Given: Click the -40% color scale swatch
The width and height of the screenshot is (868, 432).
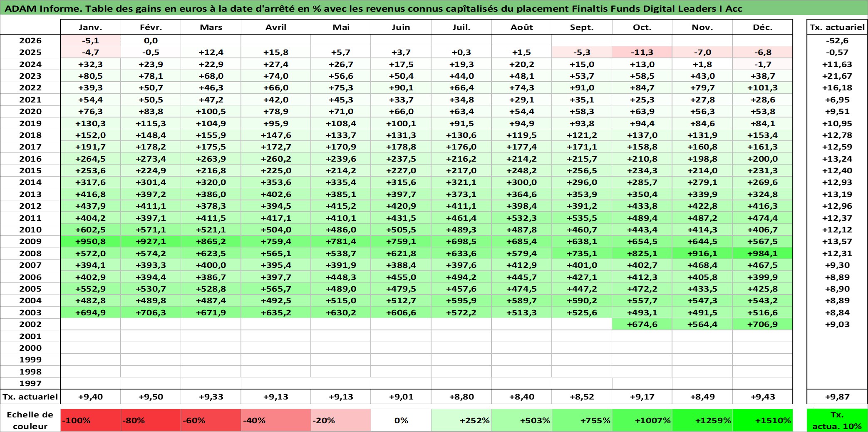Looking at the screenshot, I should pyautogui.click(x=275, y=420).
